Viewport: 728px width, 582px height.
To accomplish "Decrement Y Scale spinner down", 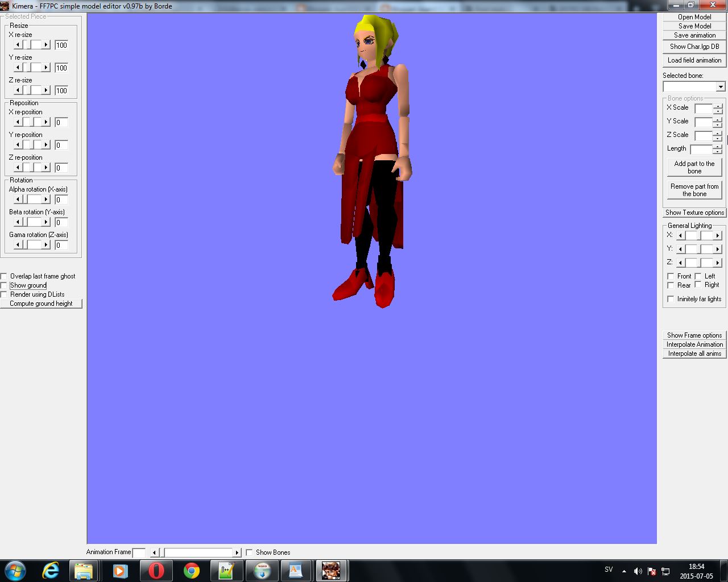I will (718, 124).
